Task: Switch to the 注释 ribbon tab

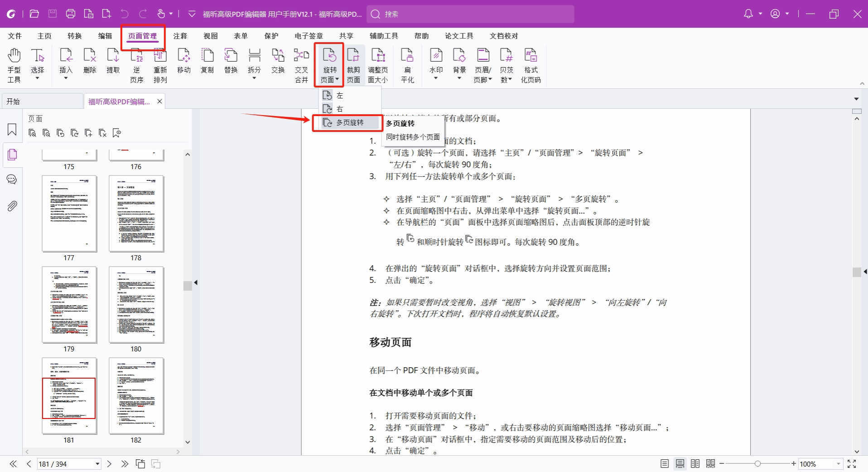Action: click(x=180, y=36)
